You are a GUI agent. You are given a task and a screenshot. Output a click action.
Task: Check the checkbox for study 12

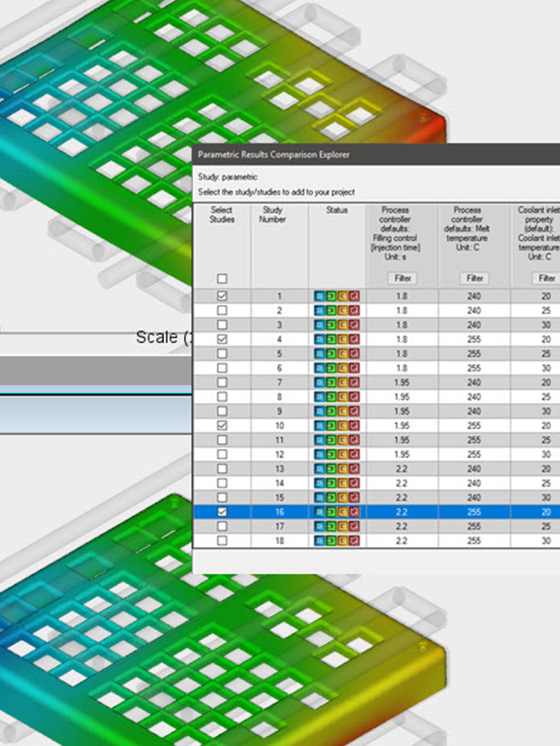[x=222, y=455]
